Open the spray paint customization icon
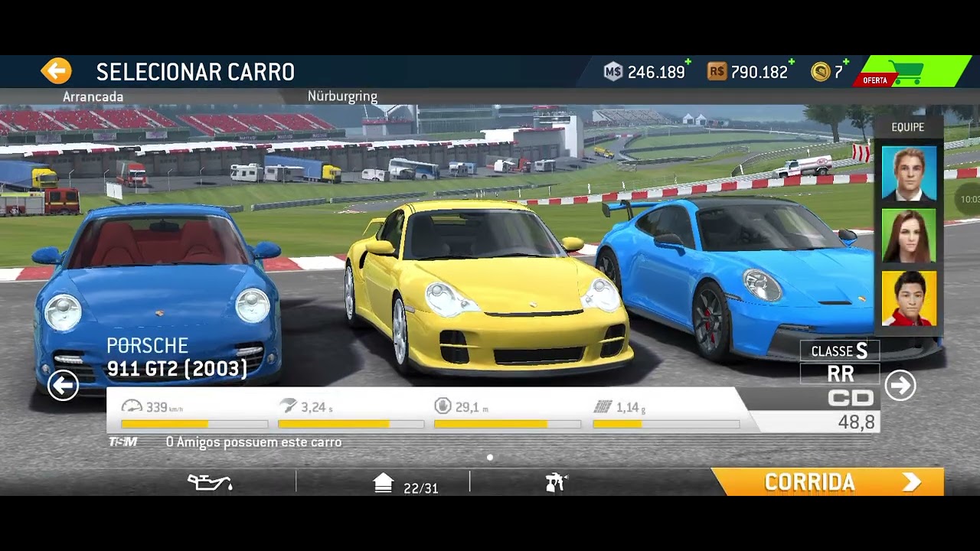 click(556, 482)
